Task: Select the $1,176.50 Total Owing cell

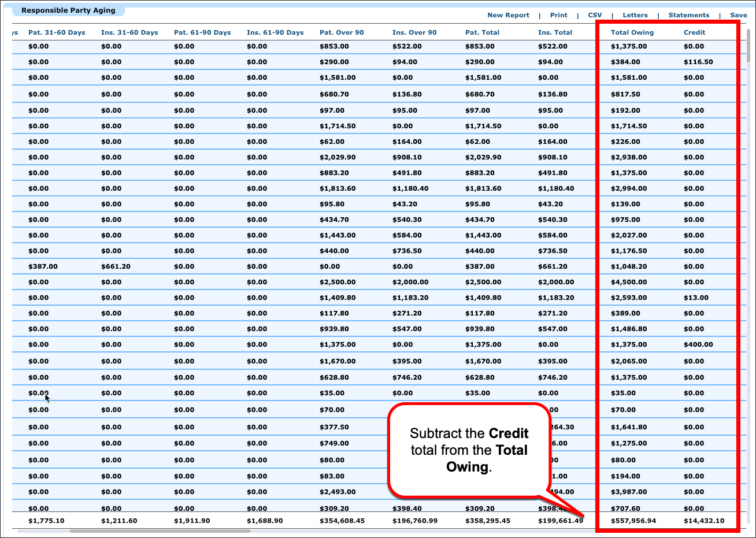Action: (629, 251)
